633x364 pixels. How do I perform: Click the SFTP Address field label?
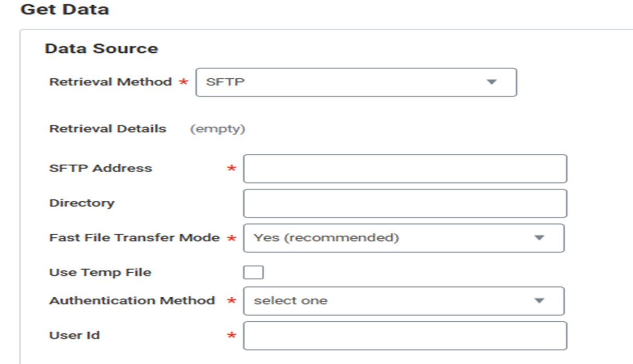click(101, 168)
